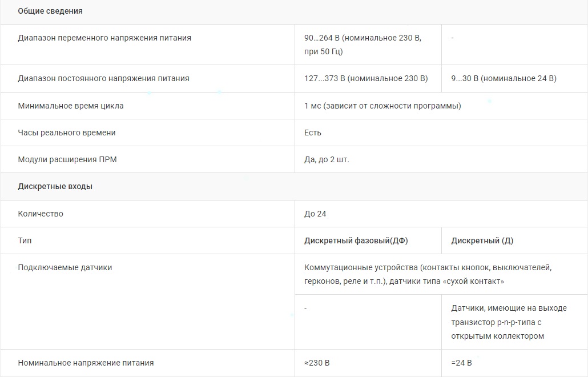This screenshot has height=377, width=588.
Task: Select the "Диапазон переменного напряжения питания" row label
Action: coord(104,38)
